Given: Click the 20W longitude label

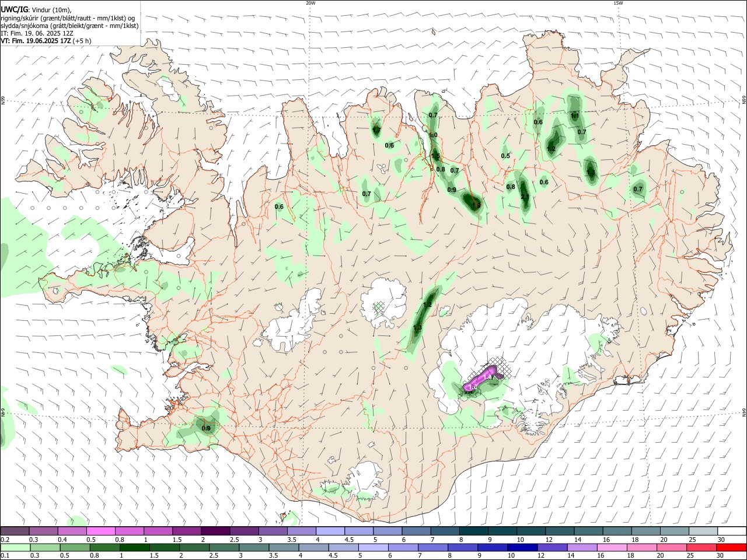Looking at the screenshot, I should click(x=310, y=3).
